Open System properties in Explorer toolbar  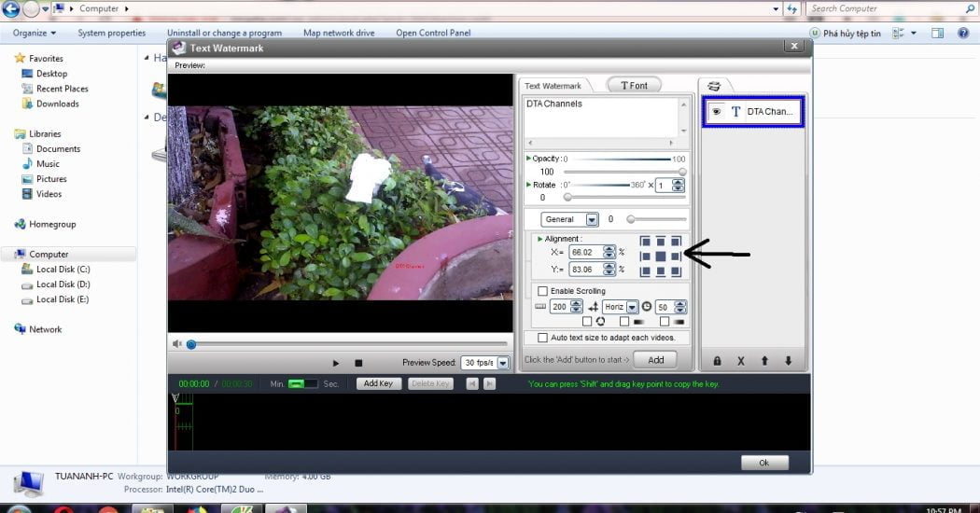click(112, 34)
